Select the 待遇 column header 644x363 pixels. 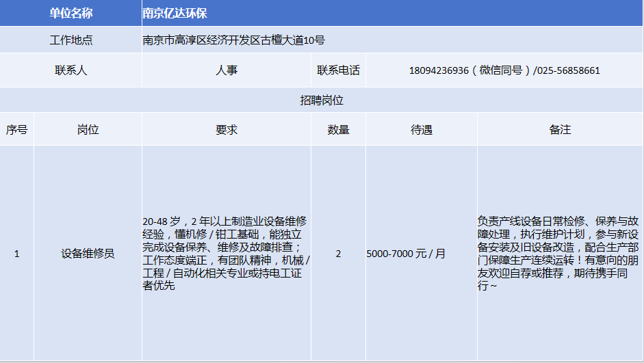421,130
